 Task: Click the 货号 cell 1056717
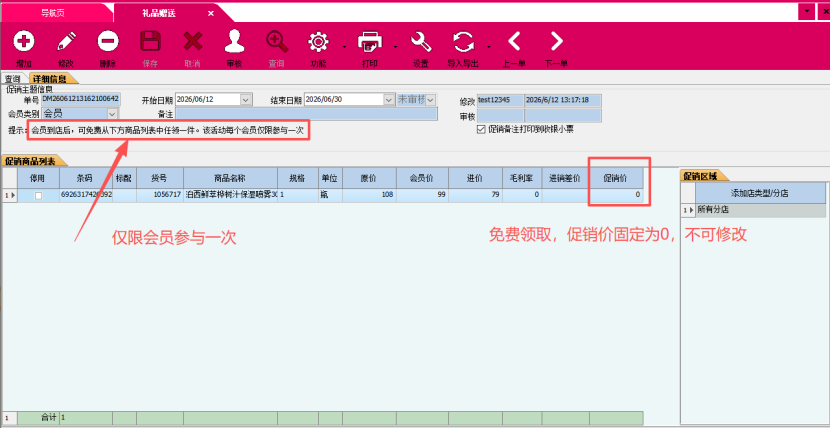[x=160, y=196]
